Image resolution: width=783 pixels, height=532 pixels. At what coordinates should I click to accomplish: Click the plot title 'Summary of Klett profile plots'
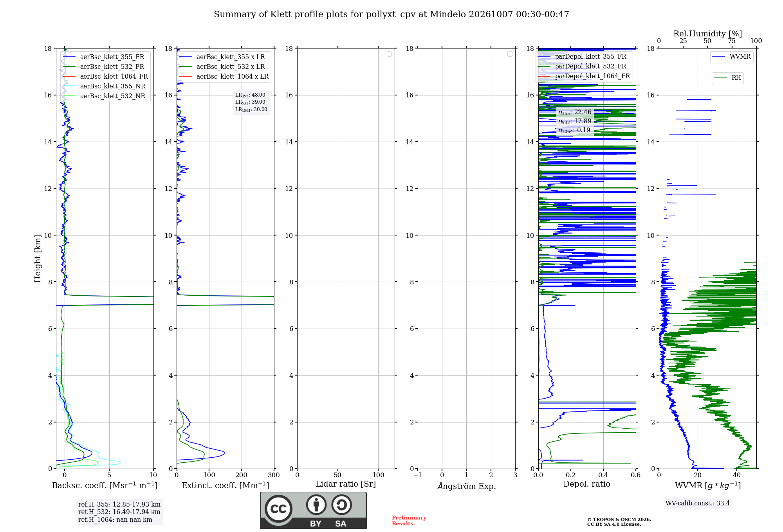(391, 14)
